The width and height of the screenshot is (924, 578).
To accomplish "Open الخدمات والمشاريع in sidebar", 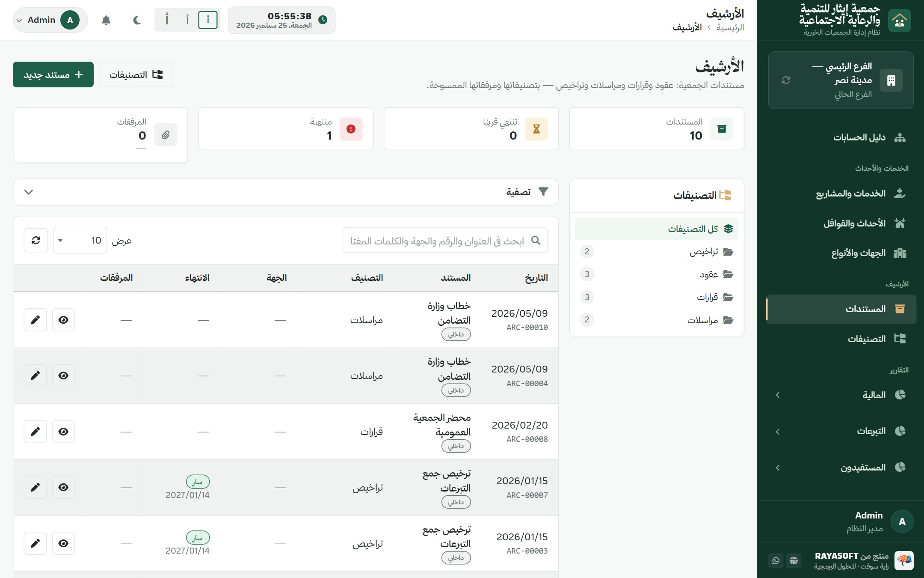I will (x=841, y=194).
